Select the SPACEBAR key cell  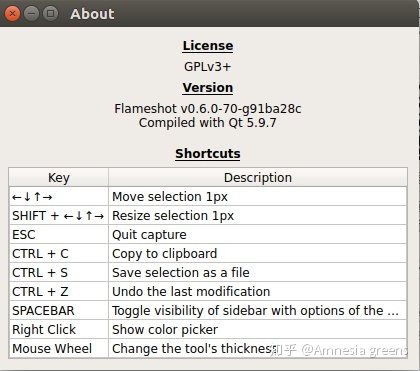59,310
